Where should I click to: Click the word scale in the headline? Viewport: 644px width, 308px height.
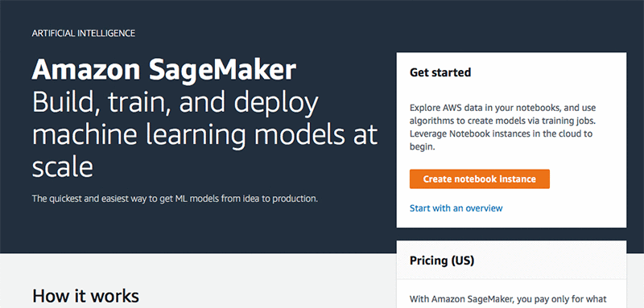tap(63, 167)
